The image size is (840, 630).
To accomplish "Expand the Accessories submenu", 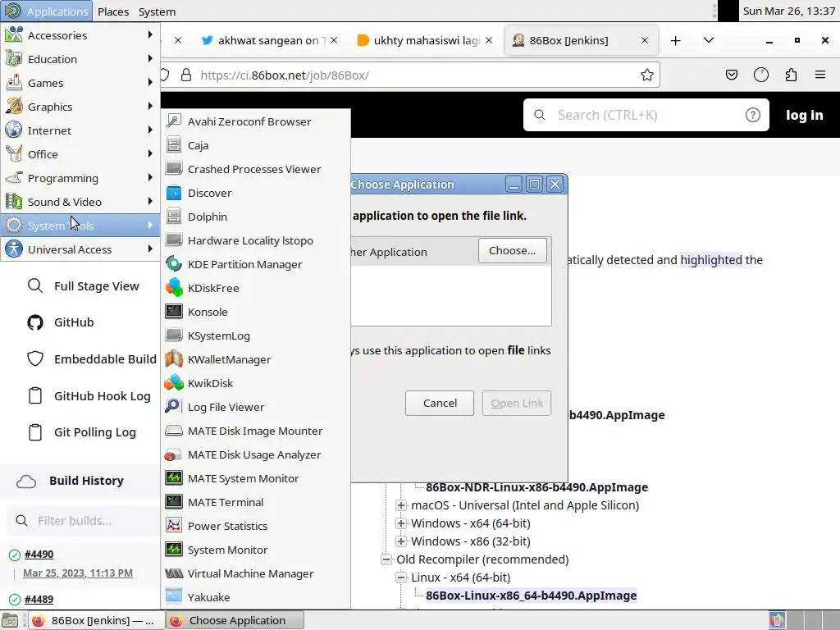I will click(x=80, y=35).
